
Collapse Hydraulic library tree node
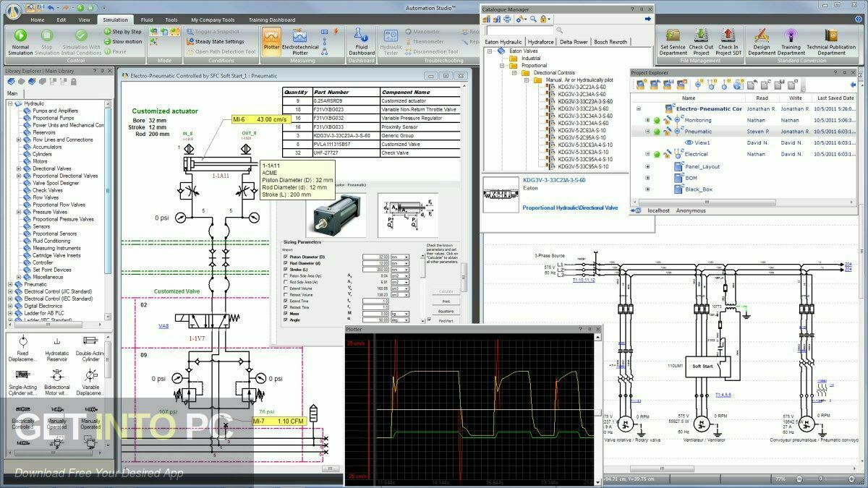coord(10,103)
